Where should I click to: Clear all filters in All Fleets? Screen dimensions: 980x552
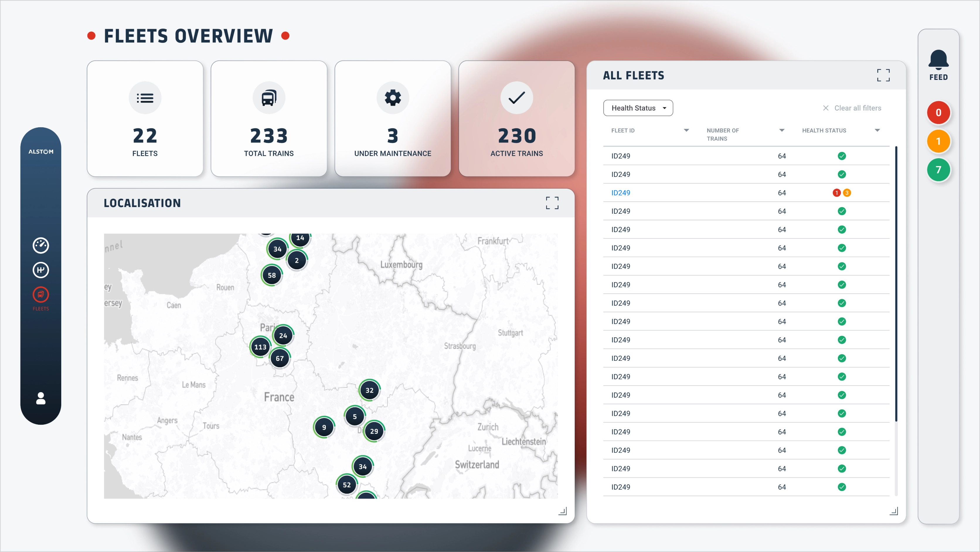[852, 108]
